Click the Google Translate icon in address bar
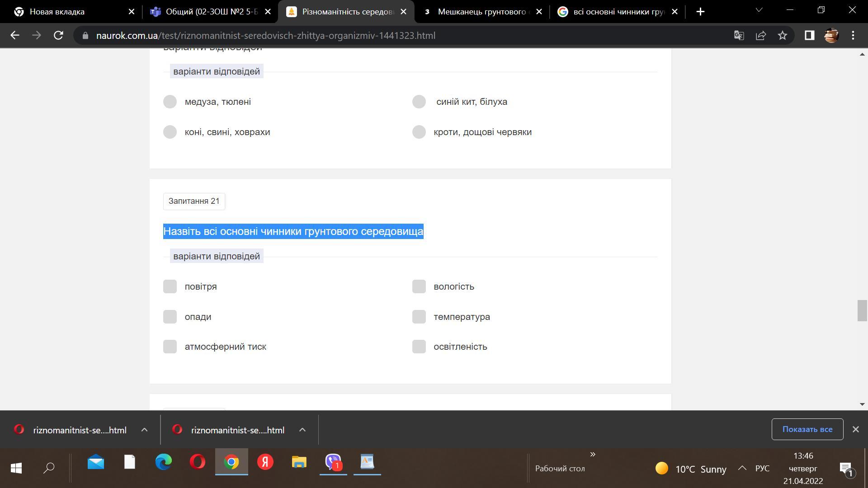Image resolution: width=868 pixels, height=488 pixels. click(739, 35)
